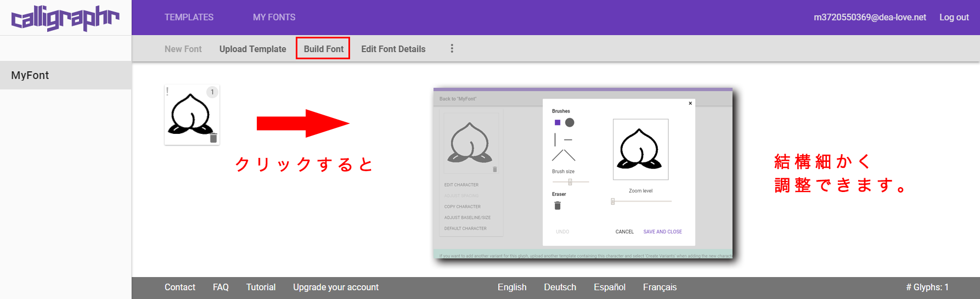Close the brush dialog with the X
Screen dimensions: 980x299
(690, 103)
